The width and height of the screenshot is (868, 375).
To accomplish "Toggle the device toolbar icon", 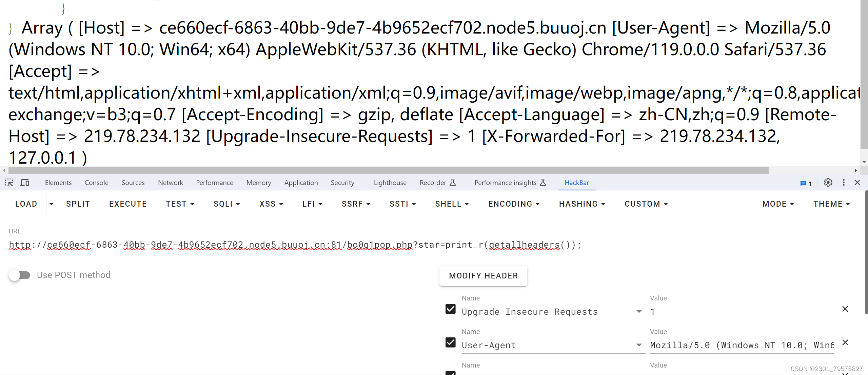I will coord(25,183).
